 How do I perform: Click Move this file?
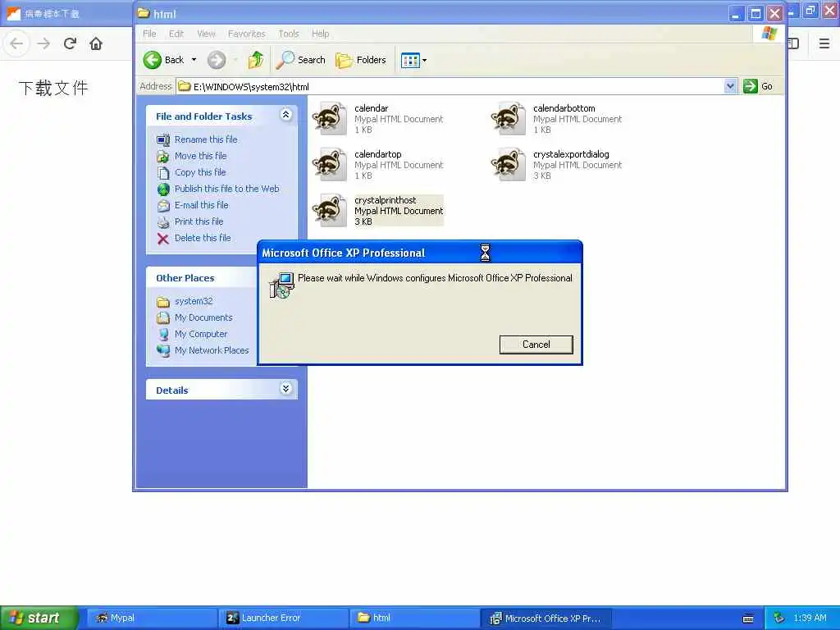(x=200, y=156)
